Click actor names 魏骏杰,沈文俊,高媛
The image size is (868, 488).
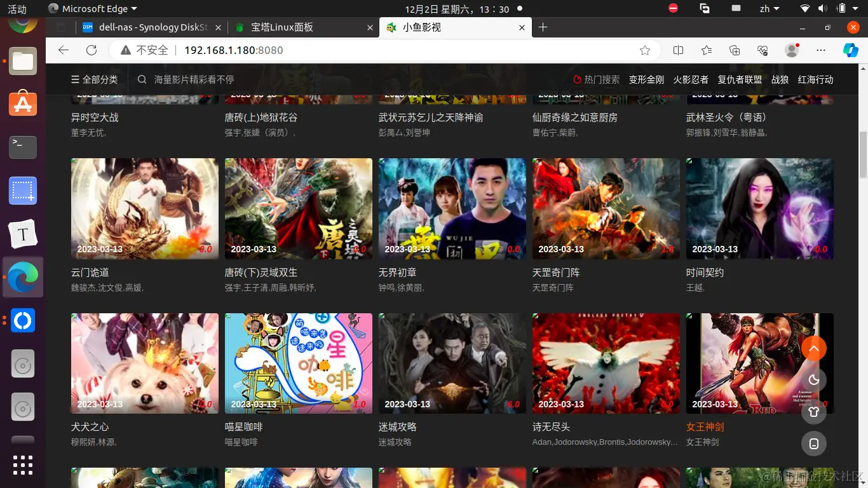(x=107, y=288)
